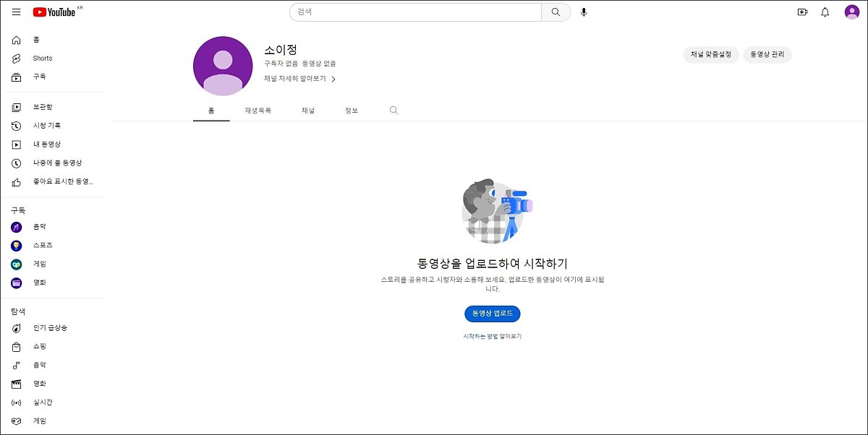Start voice search with microphone icon
Viewport: 868px width, 435px height.
coord(584,12)
